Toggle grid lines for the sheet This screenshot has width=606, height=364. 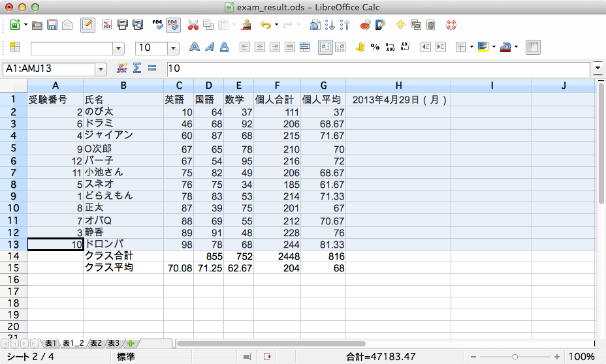(533, 47)
